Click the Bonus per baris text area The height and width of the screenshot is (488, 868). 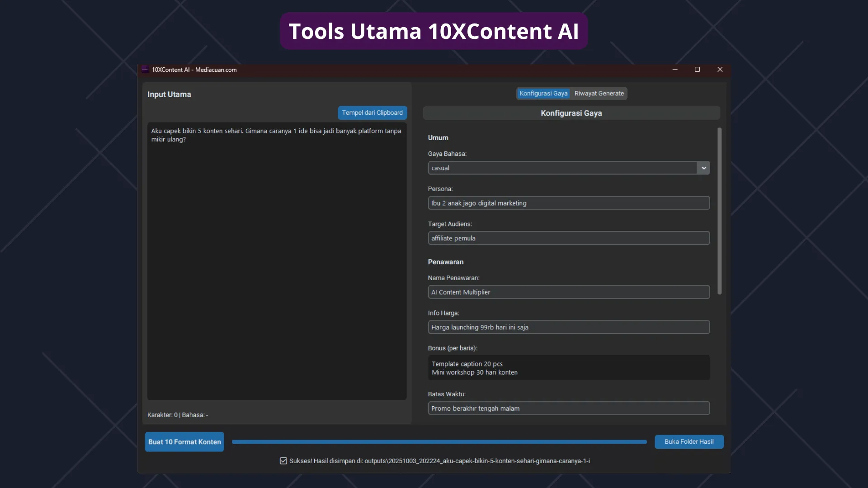click(x=568, y=367)
